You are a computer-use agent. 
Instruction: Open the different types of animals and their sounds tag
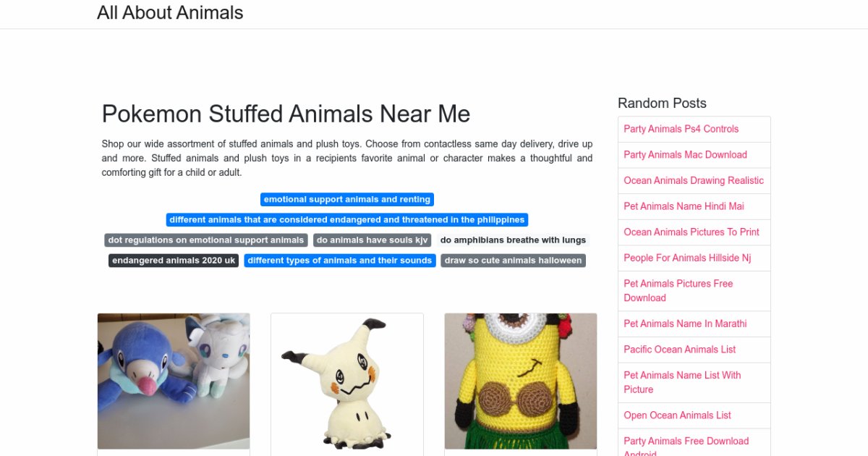pyautogui.click(x=340, y=261)
